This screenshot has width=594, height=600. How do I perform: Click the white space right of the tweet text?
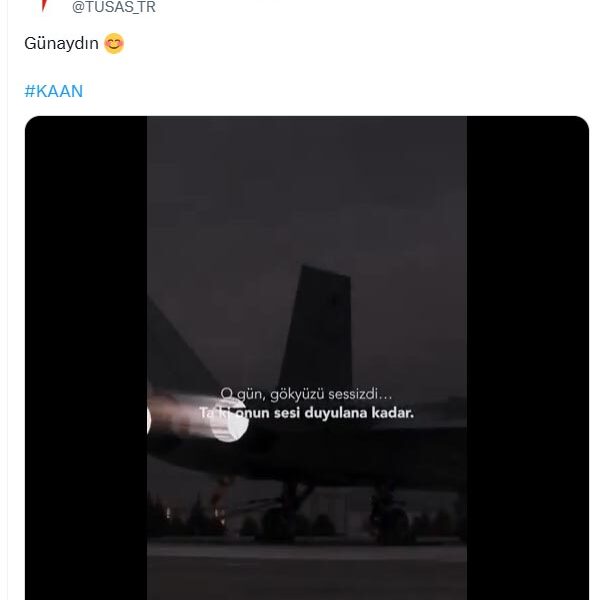(x=356, y=43)
